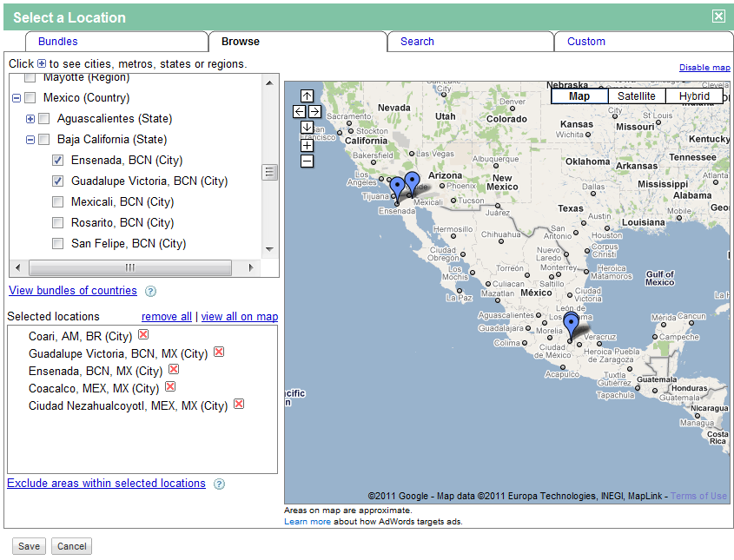Collapse the Baja California (State) node
Viewport: 734px width, 560px height.
[x=30, y=139]
